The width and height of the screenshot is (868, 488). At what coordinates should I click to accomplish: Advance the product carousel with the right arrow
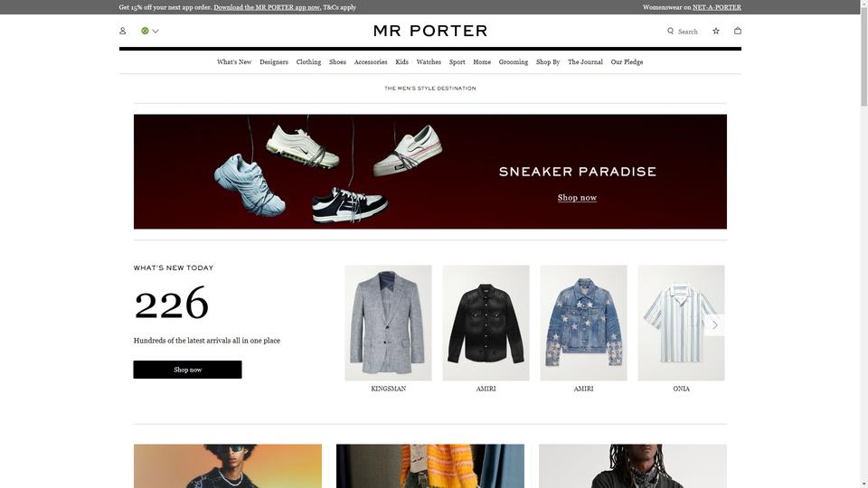(714, 324)
